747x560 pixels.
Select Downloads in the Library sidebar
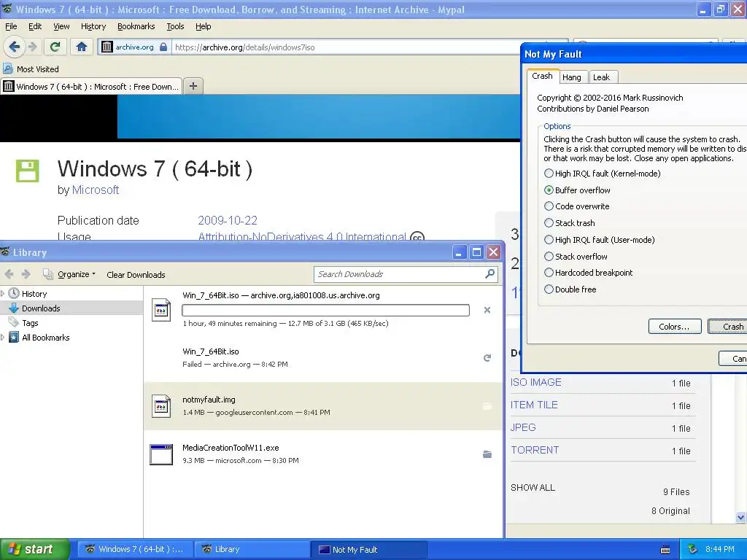(71, 308)
